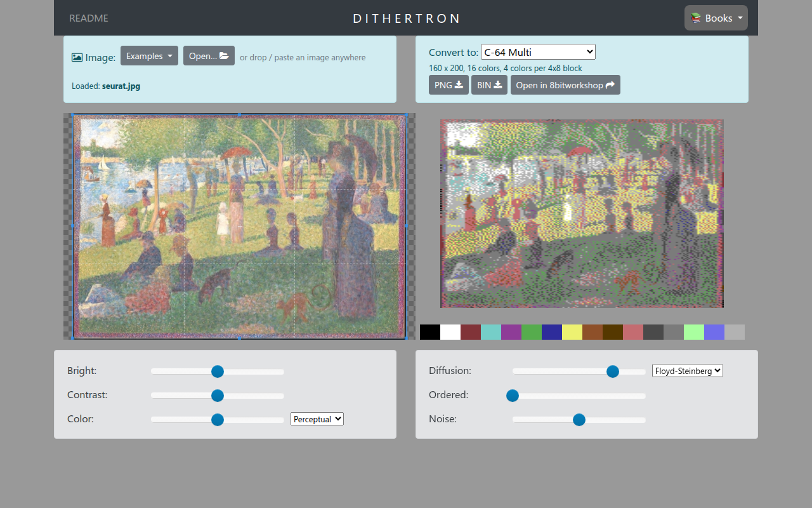Image resolution: width=812 pixels, height=508 pixels.
Task: Select the yellow palette swatch
Action: [x=572, y=332]
